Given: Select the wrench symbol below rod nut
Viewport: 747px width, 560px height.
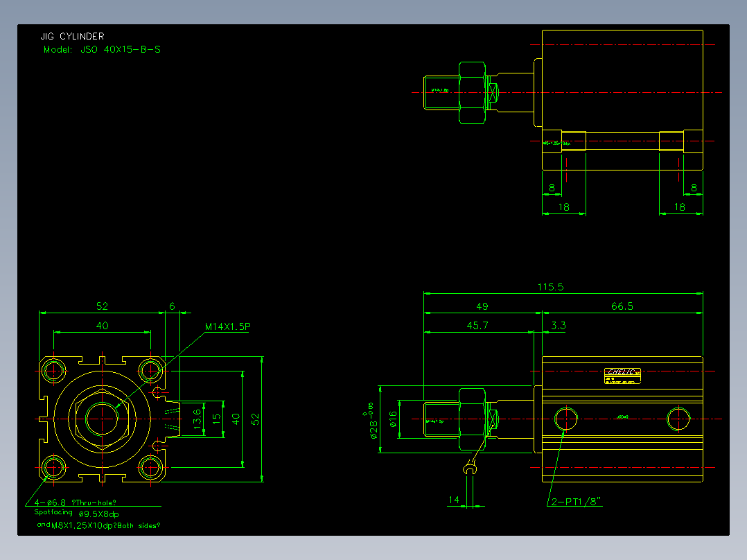Looking at the screenshot, I should [471, 467].
